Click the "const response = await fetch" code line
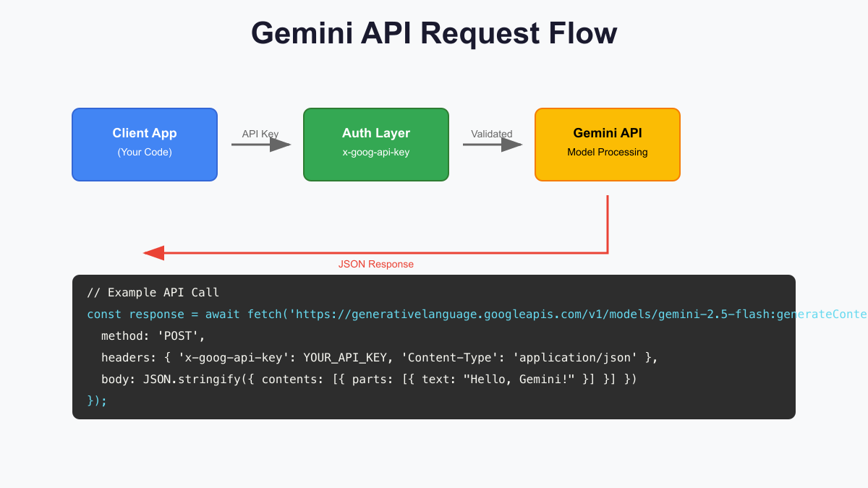The image size is (868, 488). [477, 314]
